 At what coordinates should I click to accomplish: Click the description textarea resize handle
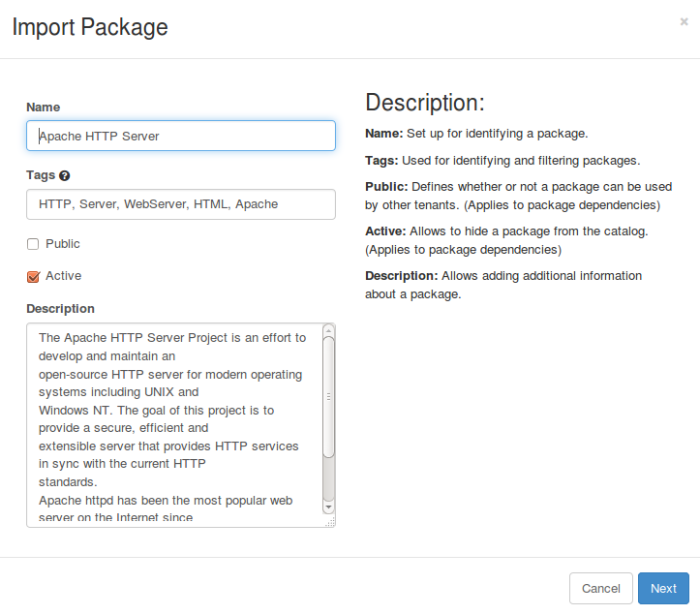(x=329, y=522)
